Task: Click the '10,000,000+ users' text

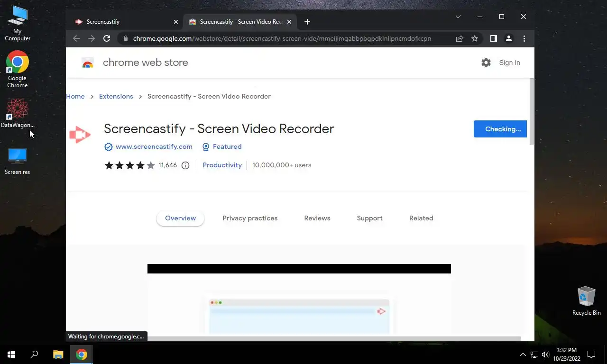Action: [x=282, y=165]
